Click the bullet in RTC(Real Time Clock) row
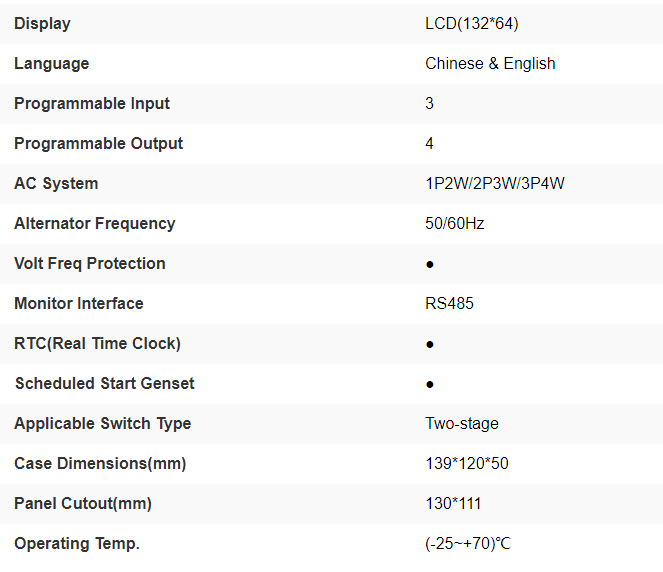 tap(429, 344)
